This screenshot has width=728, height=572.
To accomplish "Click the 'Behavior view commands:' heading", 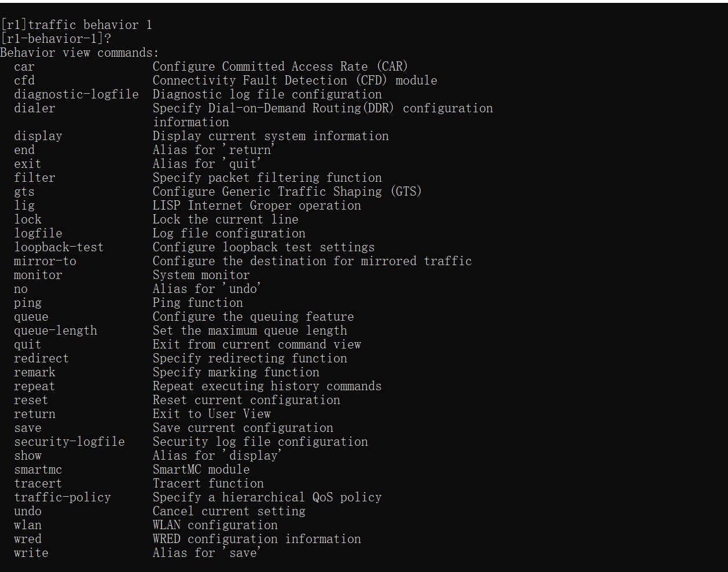I will point(79,53).
